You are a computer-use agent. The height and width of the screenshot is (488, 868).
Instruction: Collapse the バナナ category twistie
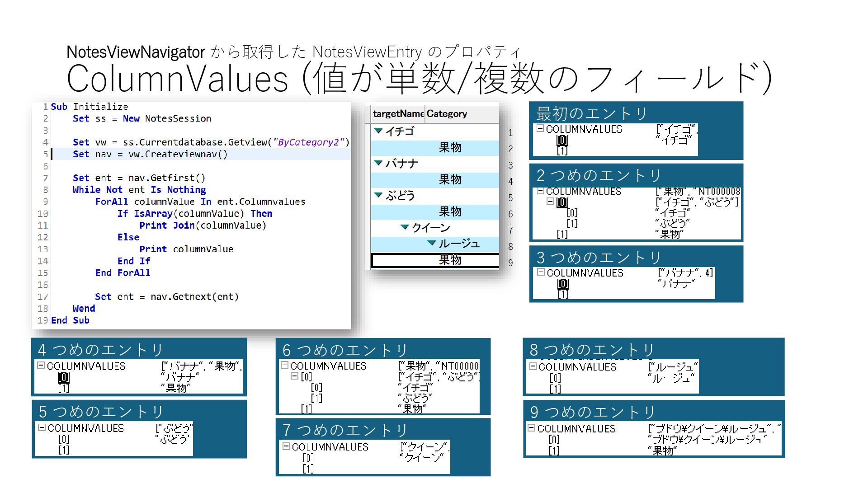(378, 163)
